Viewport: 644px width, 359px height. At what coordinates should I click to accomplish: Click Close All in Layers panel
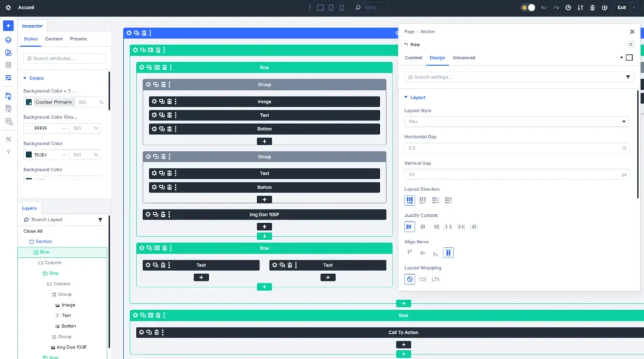[33, 231]
